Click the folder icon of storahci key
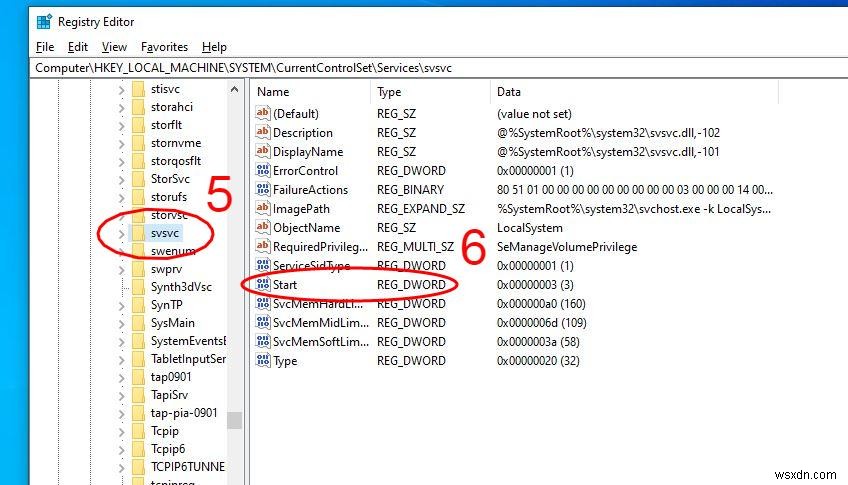The width and height of the screenshot is (848, 485). point(138,107)
